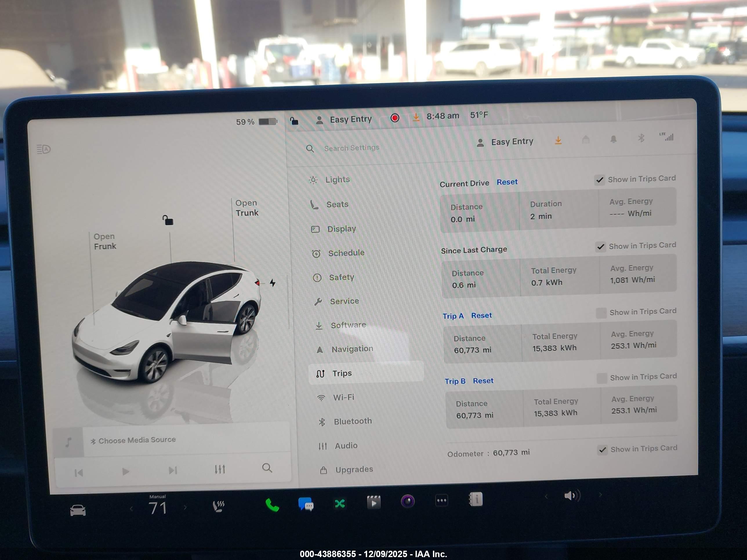Tap the orange download icon in status bar

(416, 117)
